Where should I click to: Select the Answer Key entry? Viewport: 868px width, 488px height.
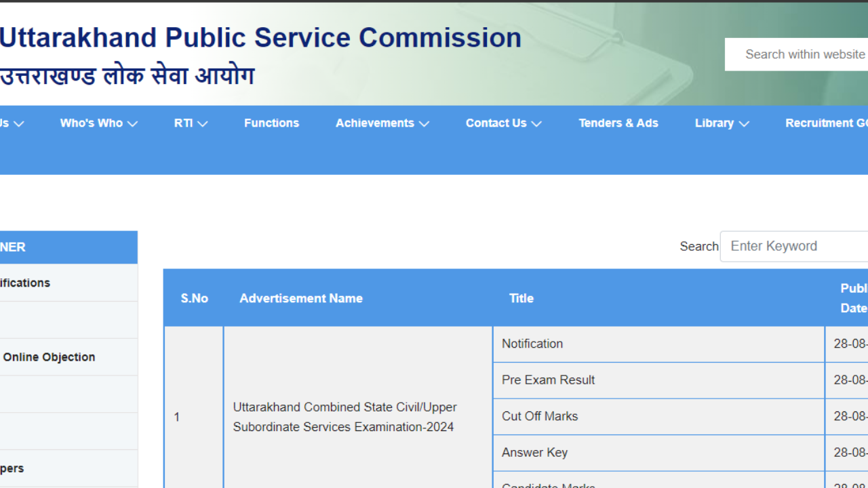pyautogui.click(x=534, y=453)
